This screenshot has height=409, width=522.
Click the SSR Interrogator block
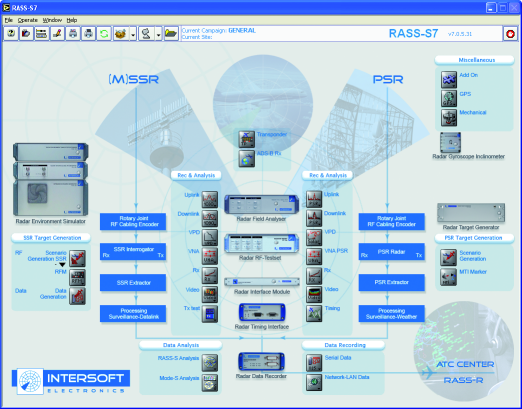point(133,252)
